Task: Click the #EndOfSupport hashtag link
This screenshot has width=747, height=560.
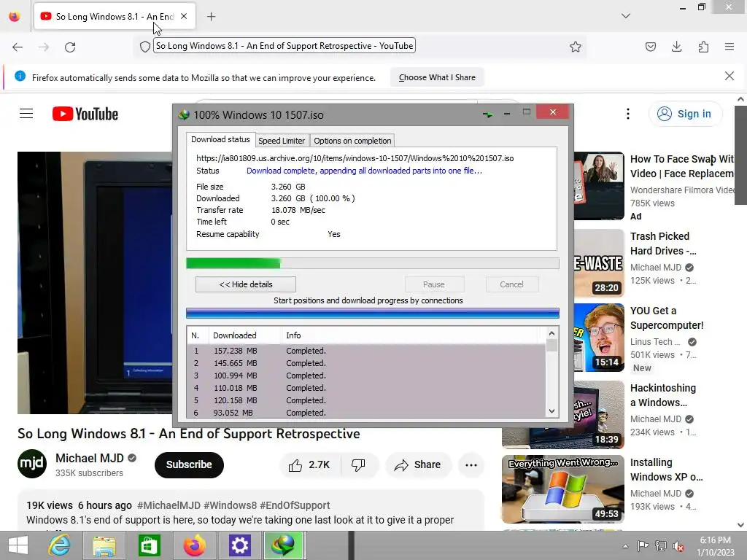Action: [295, 505]
